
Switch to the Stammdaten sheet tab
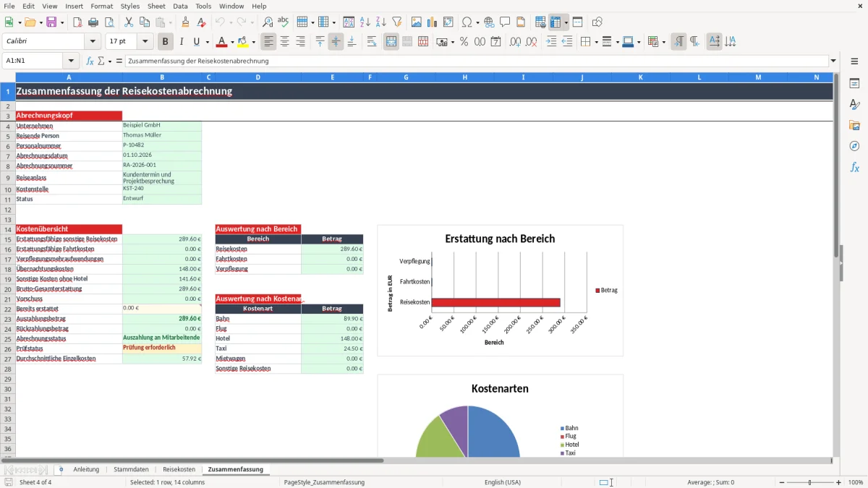(x=131, y=469)
